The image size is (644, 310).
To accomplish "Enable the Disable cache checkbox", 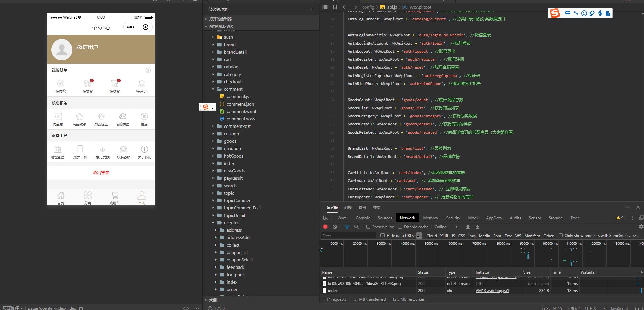I will (x=400, y=227).
